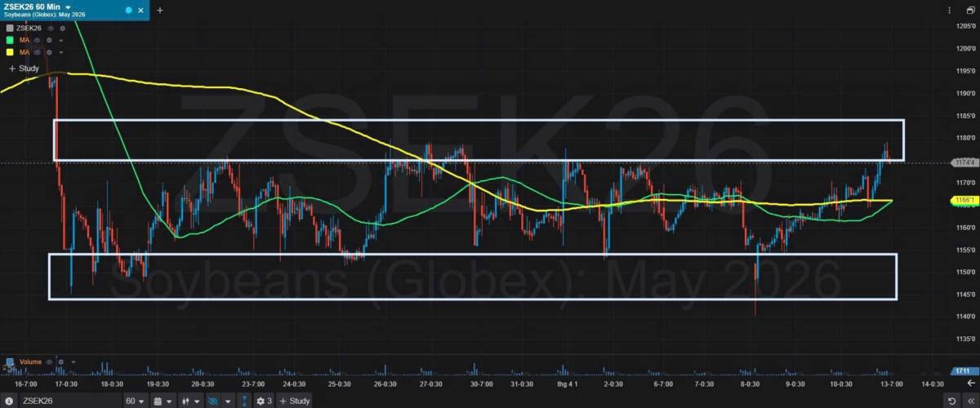
Task: Expand the yellow MA options arrow
Action: 60,52
